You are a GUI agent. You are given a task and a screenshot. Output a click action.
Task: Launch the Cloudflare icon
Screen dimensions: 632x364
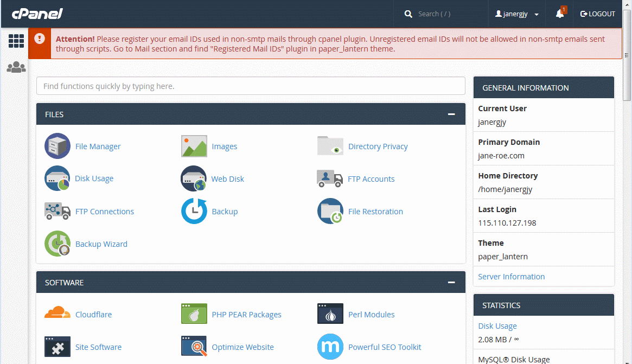[58, 314]
